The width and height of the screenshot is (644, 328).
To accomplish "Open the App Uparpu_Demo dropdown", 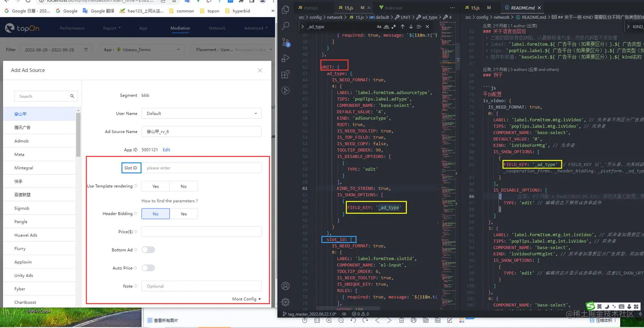I will pos(142,49).
